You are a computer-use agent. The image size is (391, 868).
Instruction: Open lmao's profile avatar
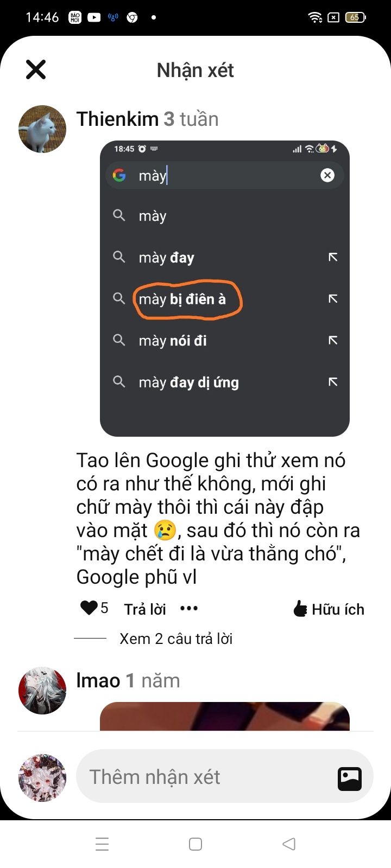[x=42, y=691]
